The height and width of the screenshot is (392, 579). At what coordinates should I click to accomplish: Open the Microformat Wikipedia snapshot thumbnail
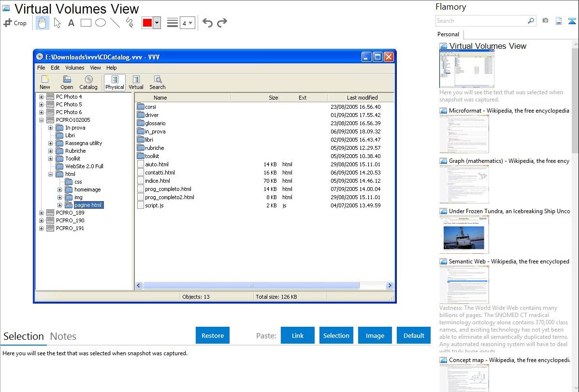click(x=464, y=134)
